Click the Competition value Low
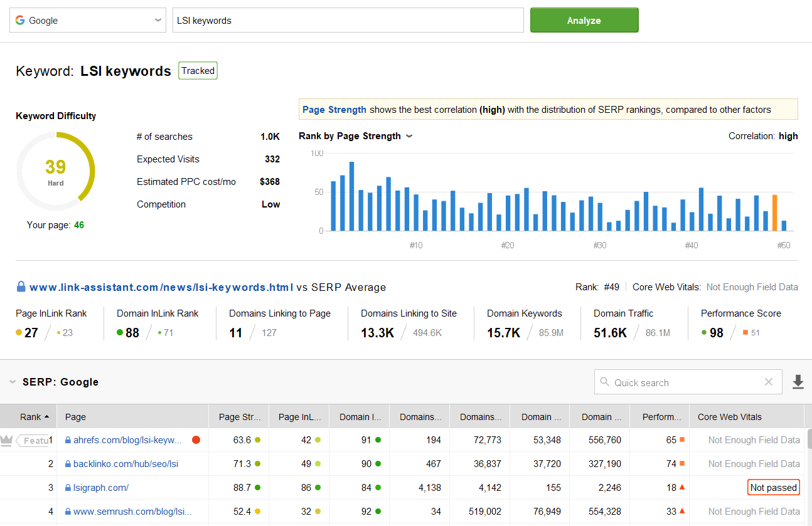The image size is (812, 526). (271, 204)
